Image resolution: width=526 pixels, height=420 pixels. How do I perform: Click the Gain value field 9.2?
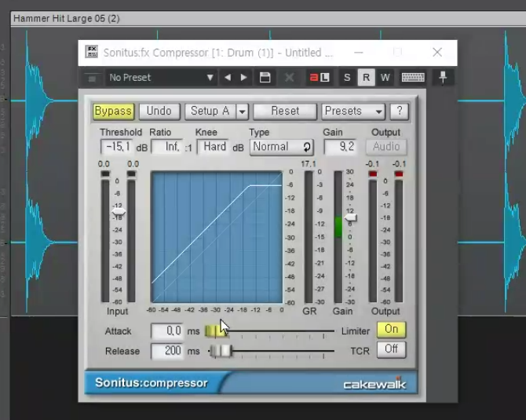pos(340,147)
